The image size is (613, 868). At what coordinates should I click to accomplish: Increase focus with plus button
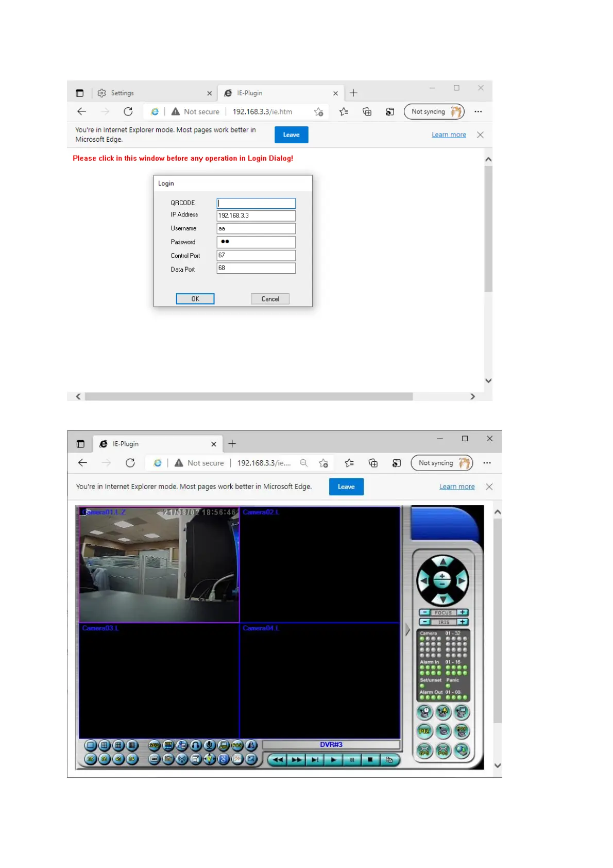(x=463, y=612)
